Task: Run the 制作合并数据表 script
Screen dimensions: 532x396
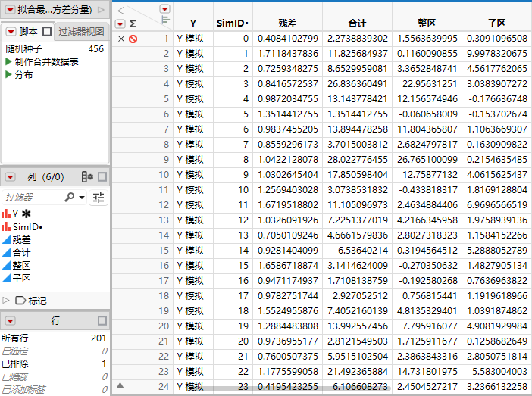Action: click(46, 61)
